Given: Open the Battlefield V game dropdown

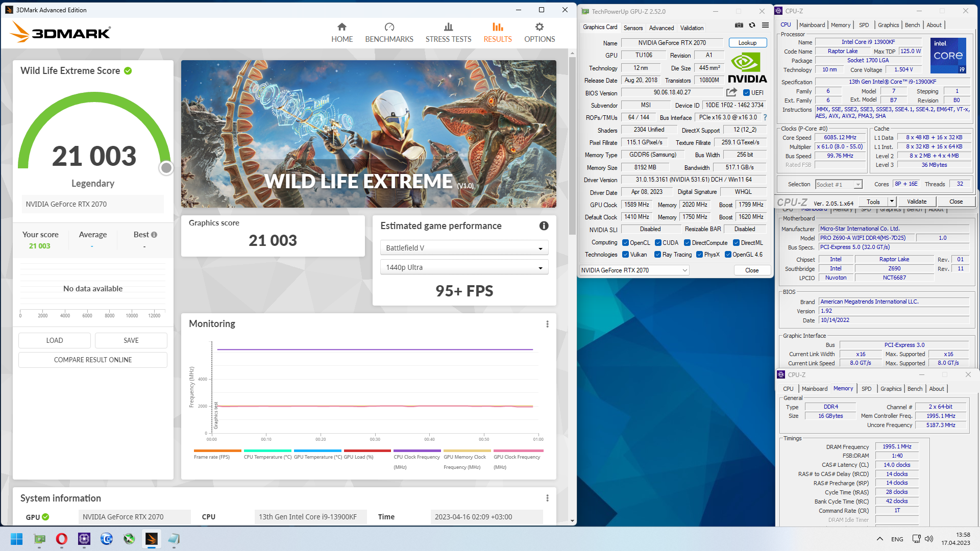Looking at the screenshot, I should (464, 248).
